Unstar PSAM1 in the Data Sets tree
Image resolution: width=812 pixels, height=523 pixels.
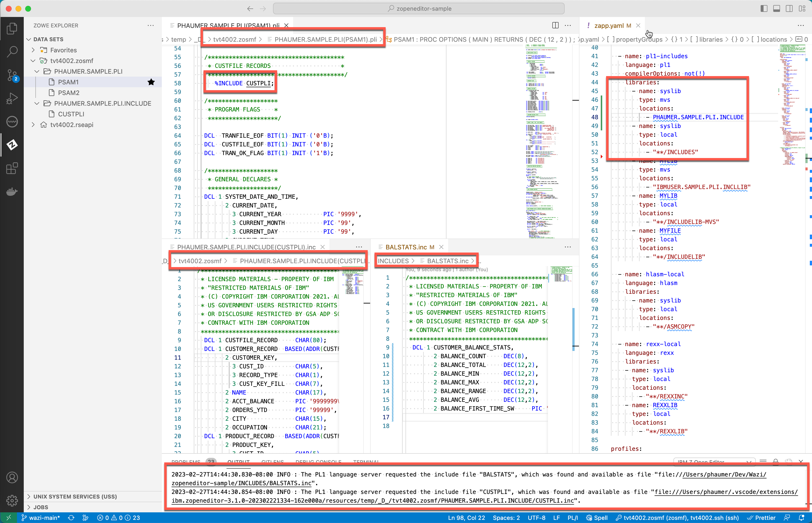151,82
